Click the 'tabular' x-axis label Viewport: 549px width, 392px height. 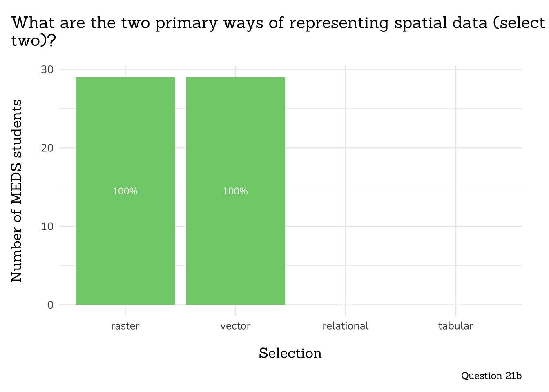[455, 326]
